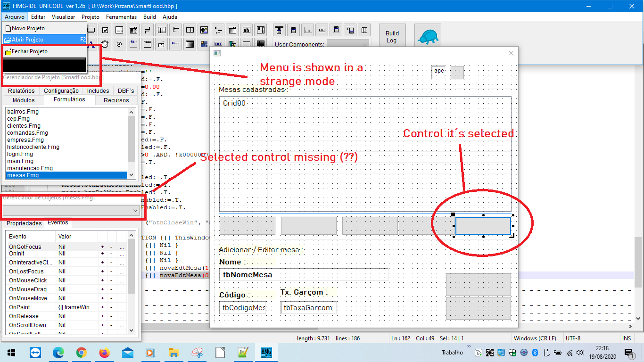This screenshot has height=362, width=644.
Task: Select login.Fmg in the forms list
Action: click(x=67, y=154)
